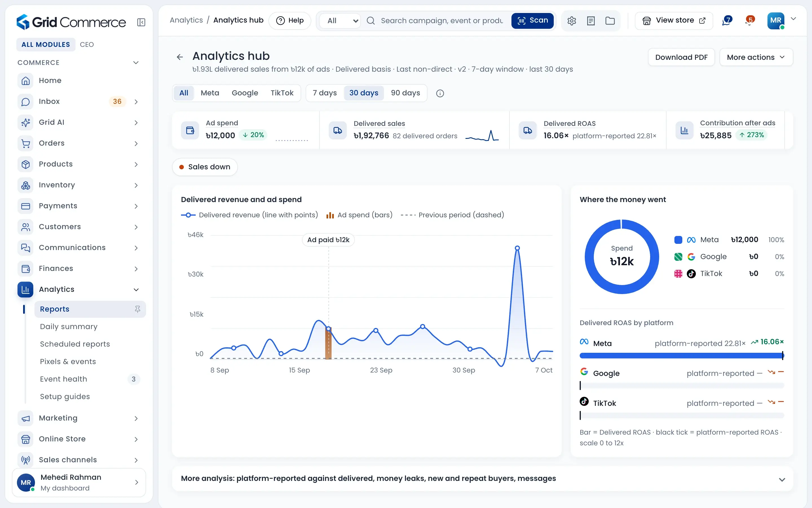Click the Customers people icon
The width and height of the screenshot is (812, 508).
pos(25,227)
